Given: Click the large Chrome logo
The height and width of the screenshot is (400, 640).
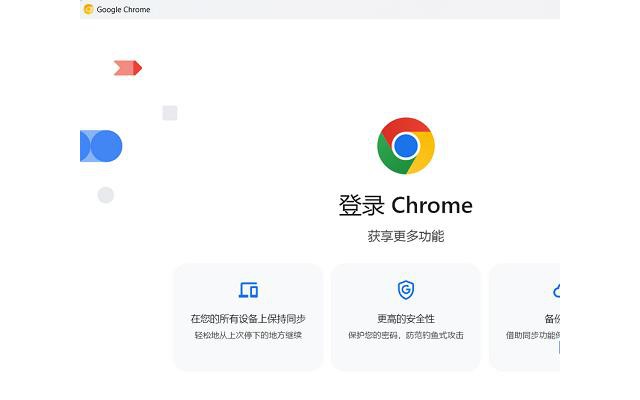Looking at the screenshot, I should pos(406,146).
